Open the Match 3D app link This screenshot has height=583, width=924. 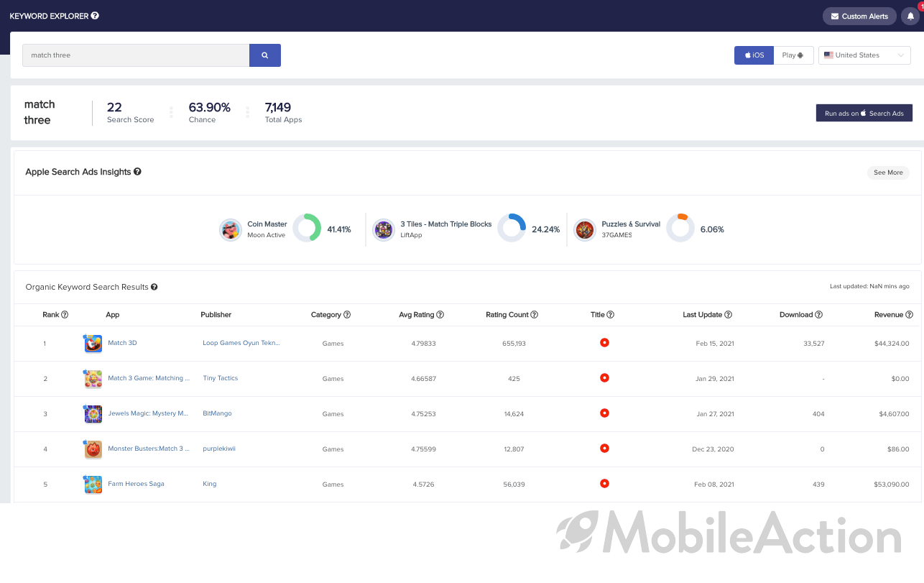[x=122, y=343]
